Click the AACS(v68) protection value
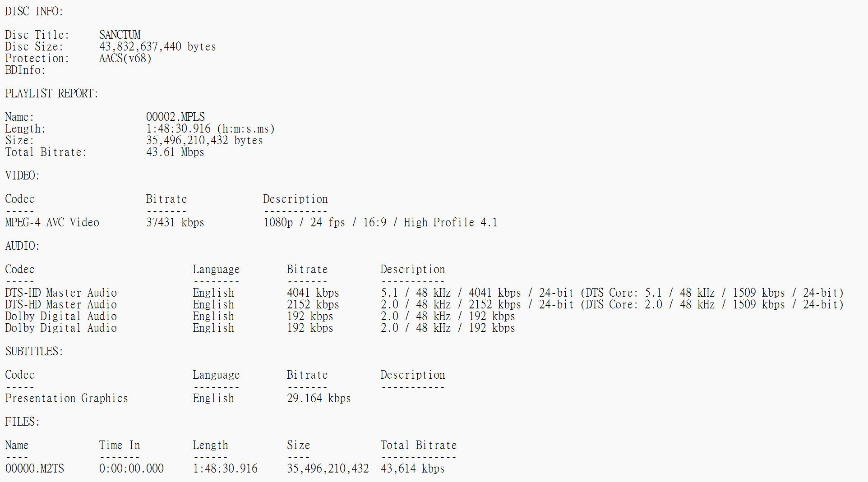The image size is (868, 482). (x=125, y=58)
